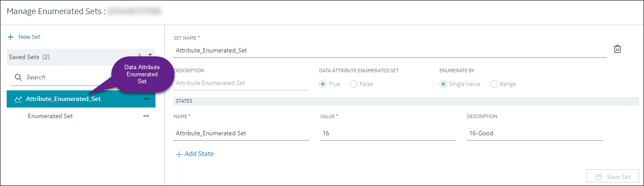Screen dimensions: 644x186
Task: Select Attribute_Enumerated_Set in the saved list
Action: tap(81, 99)
